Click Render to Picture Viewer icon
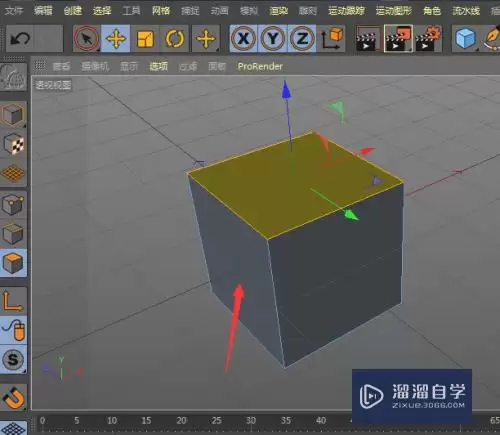Screen dimensions: 500x435 pyautogui.click(x=398, y=38)
